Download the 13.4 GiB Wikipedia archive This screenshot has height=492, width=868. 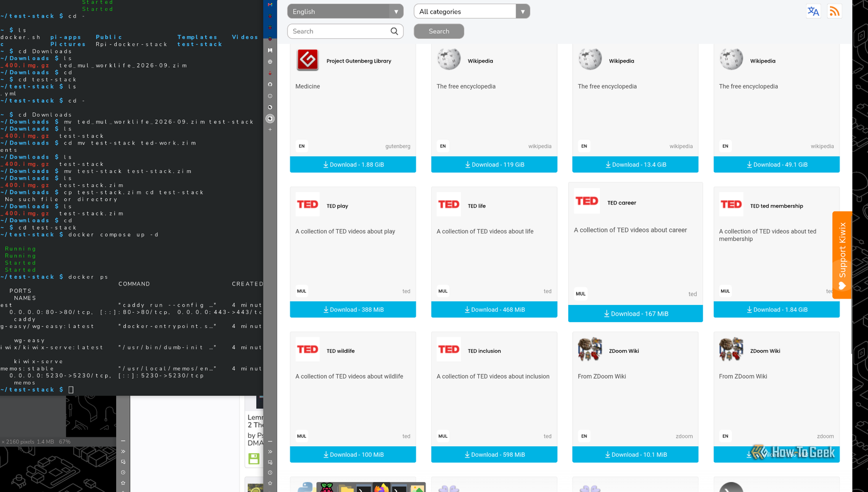(x=635, y=165)
